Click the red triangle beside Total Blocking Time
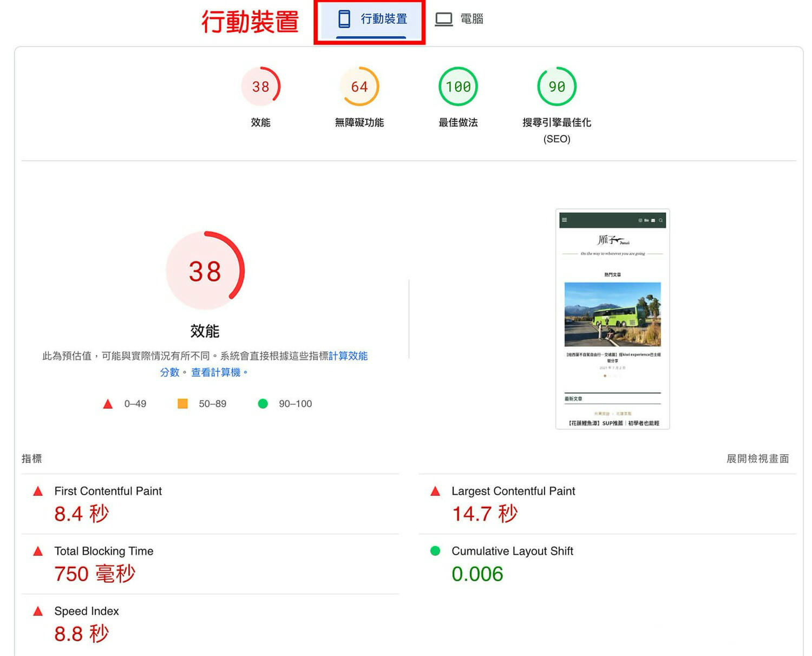The image size is (812, 656). (x=38, y=551)
